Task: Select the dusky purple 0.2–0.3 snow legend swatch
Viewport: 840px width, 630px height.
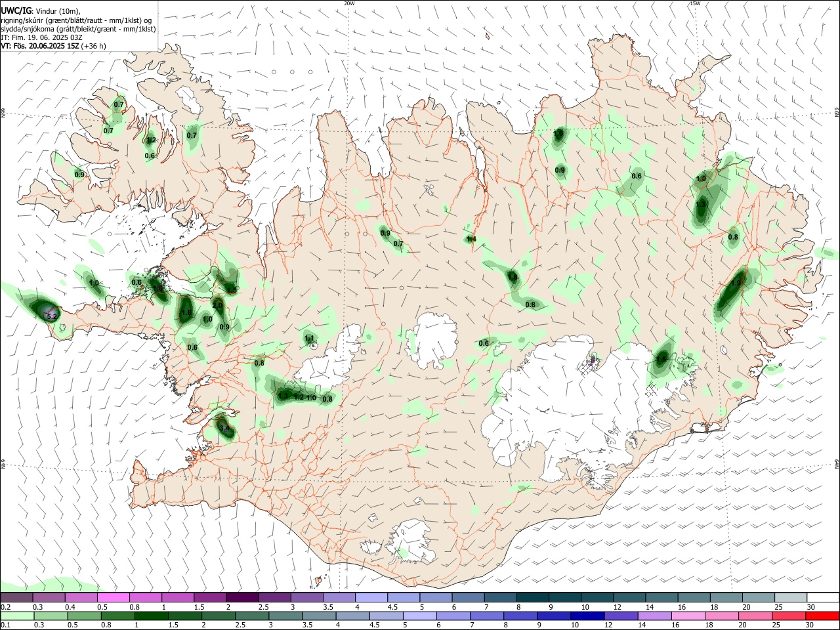Action: point(17,597)
